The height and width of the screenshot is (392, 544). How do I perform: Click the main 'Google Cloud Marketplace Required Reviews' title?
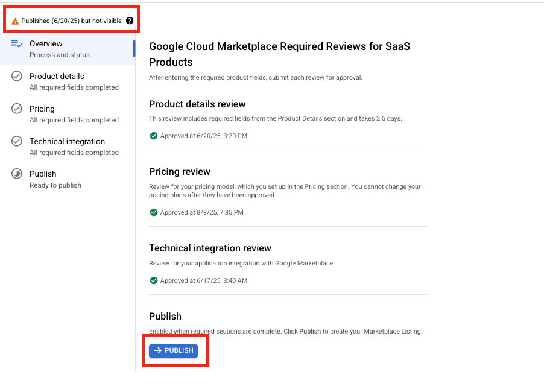coord(280,54)
